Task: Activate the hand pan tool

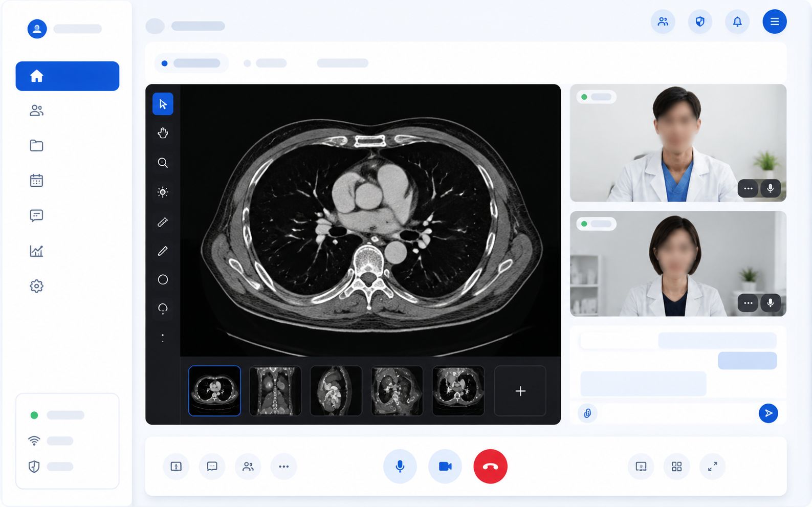Action: pyautogui.click(x=163, y=134)
